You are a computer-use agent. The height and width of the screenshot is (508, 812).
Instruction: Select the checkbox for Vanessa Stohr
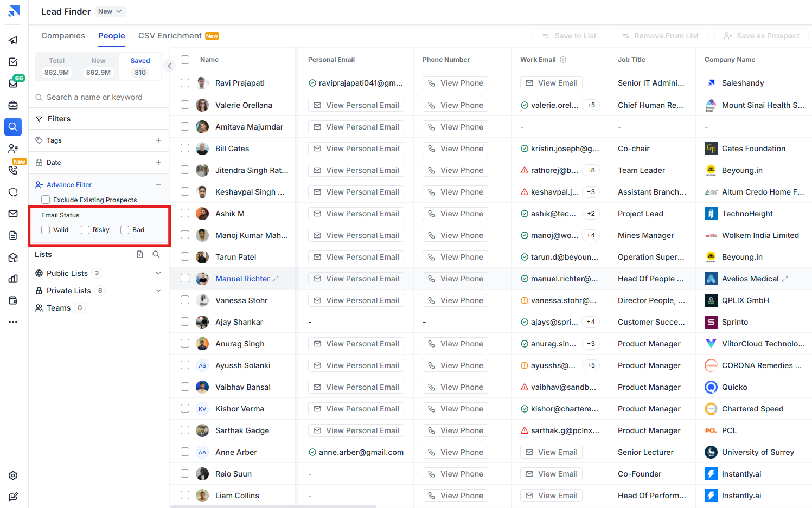pos(185,300)
